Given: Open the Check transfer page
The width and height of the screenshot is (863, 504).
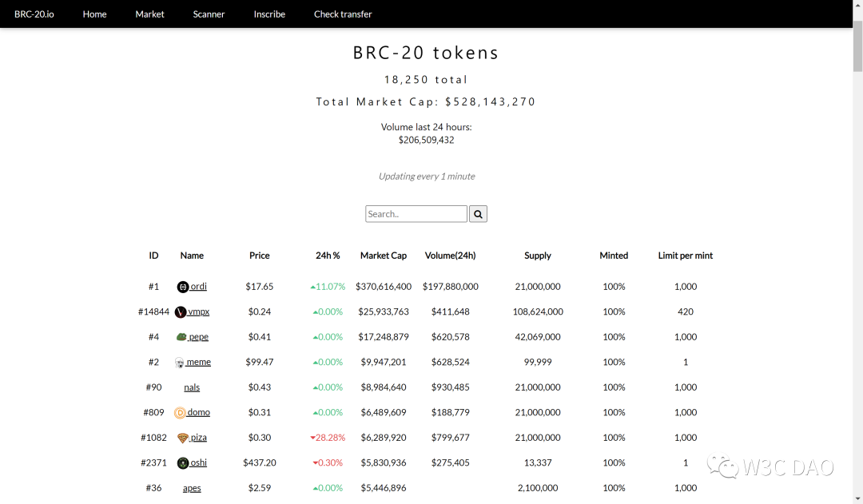Looking at the screenshot, I should coord(343,14).
